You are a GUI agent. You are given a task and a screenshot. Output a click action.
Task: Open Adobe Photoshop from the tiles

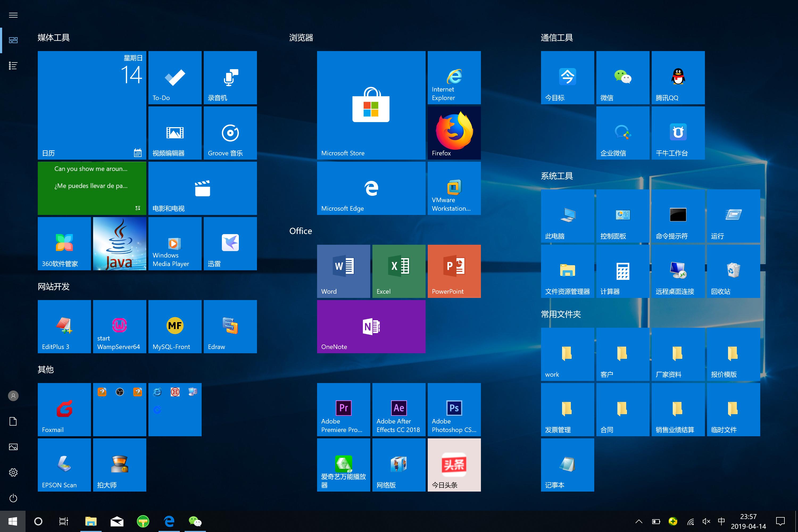(454, 410)
